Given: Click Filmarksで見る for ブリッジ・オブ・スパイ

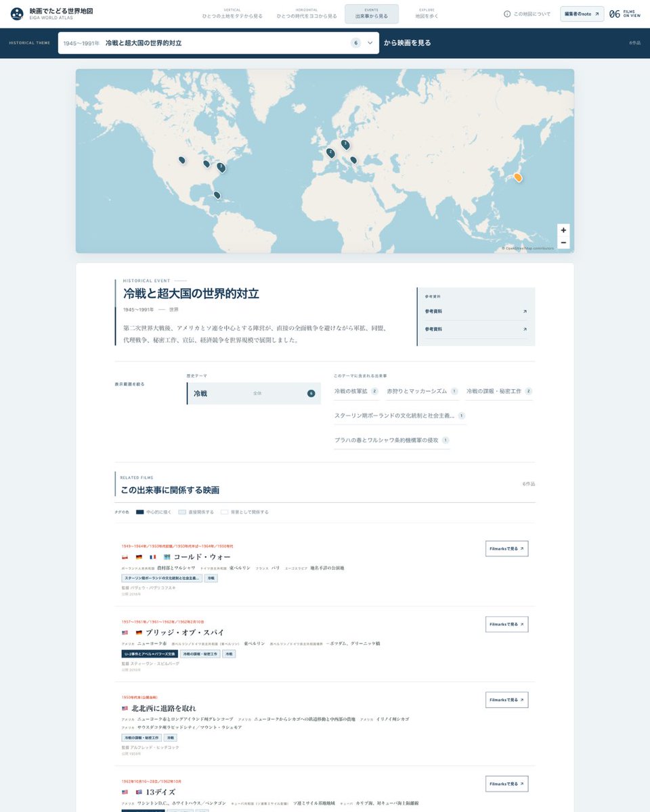Looking at the screenshot, I should pyautogui.click(x=506, y=625).
